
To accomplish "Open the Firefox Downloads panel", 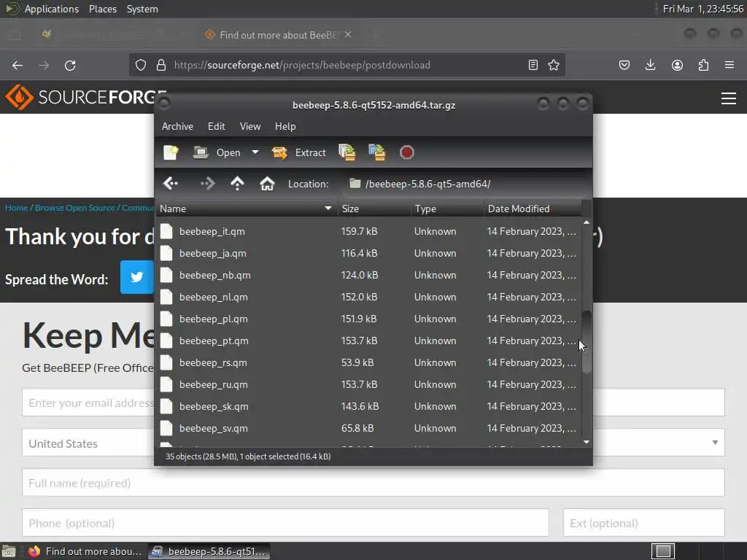I will pyautogui.click(x=650, y=65).
